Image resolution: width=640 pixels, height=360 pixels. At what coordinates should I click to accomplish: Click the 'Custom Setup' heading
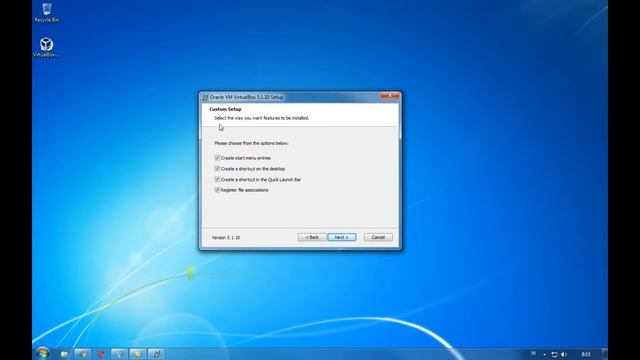[225, 109]
